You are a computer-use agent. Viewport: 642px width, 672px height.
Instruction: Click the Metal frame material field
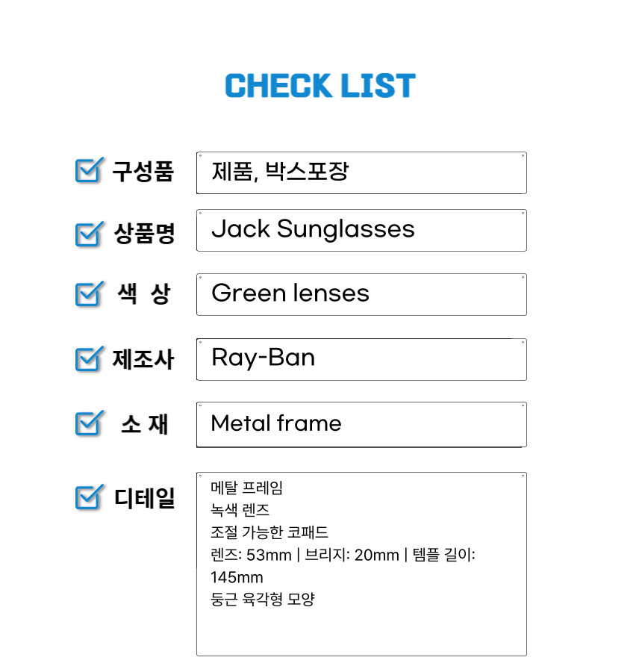coord(361,424)
